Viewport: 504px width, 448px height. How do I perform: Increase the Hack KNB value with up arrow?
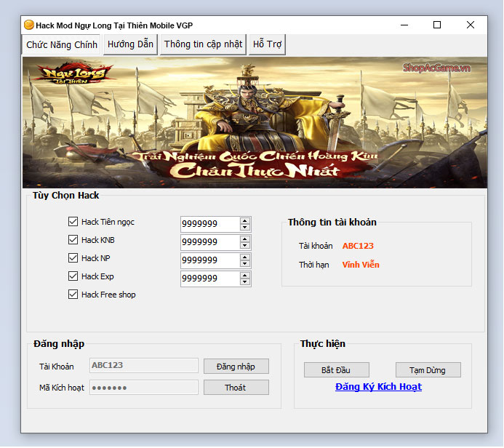[245, 239]
